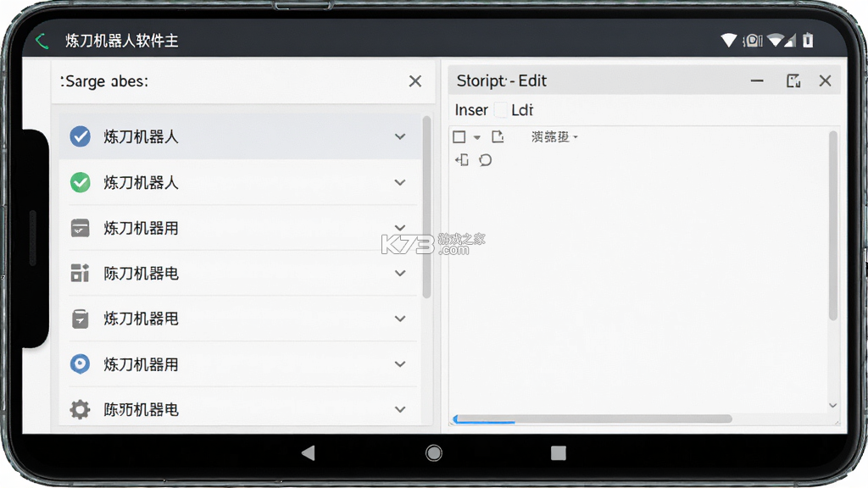
Task: Expand the row with calendar icon
Action: pyautogui.click(x=400, y=227)
